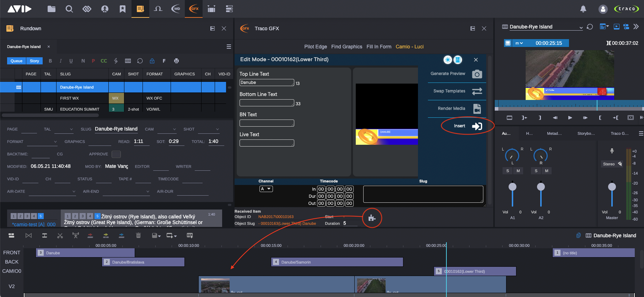Click the plugin puzzle-piece drag icon

tap(372, 218)
